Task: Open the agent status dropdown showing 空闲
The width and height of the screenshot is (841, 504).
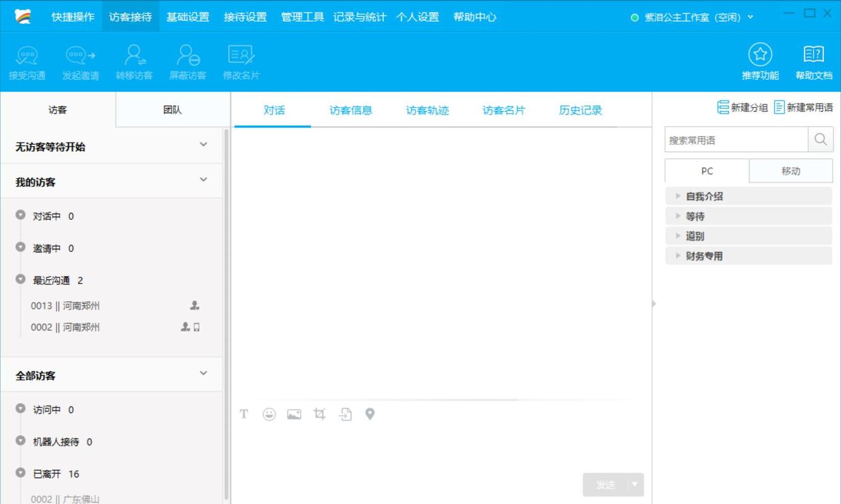Action: coord(692,17)
